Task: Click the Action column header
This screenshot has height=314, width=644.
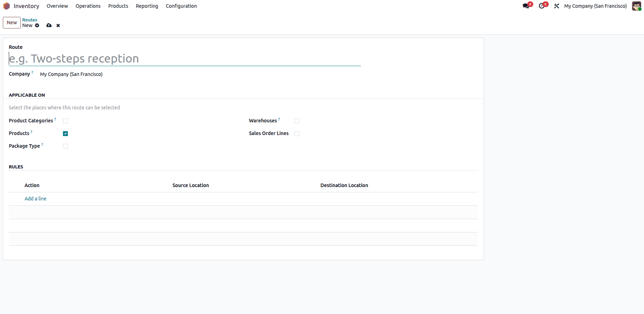Action: coord(32,185)
